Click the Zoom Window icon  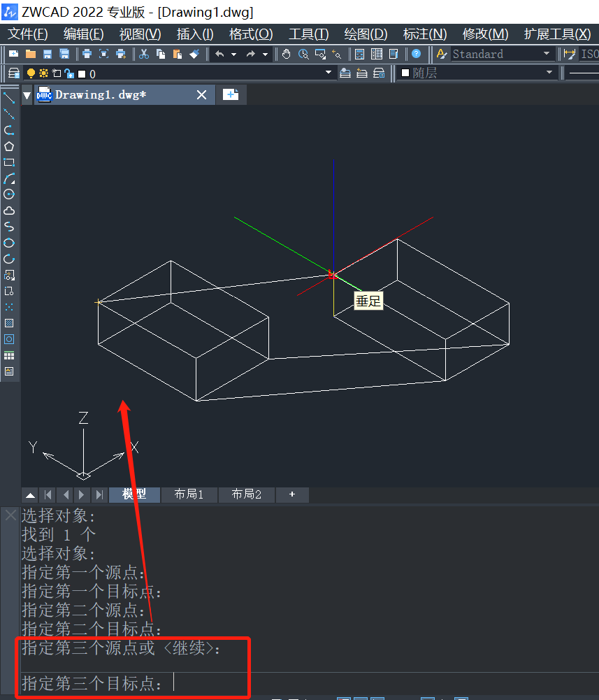click(x=321, y=54)
